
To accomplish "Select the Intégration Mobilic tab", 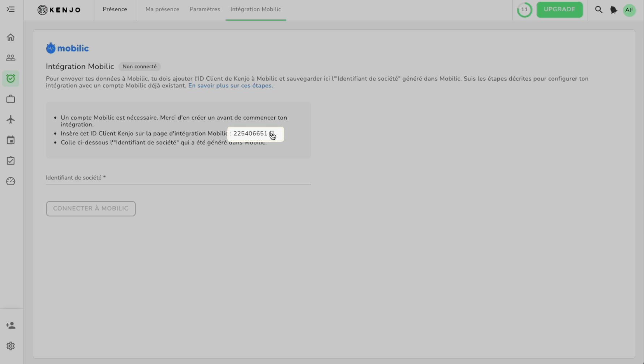I will point(256,9).
